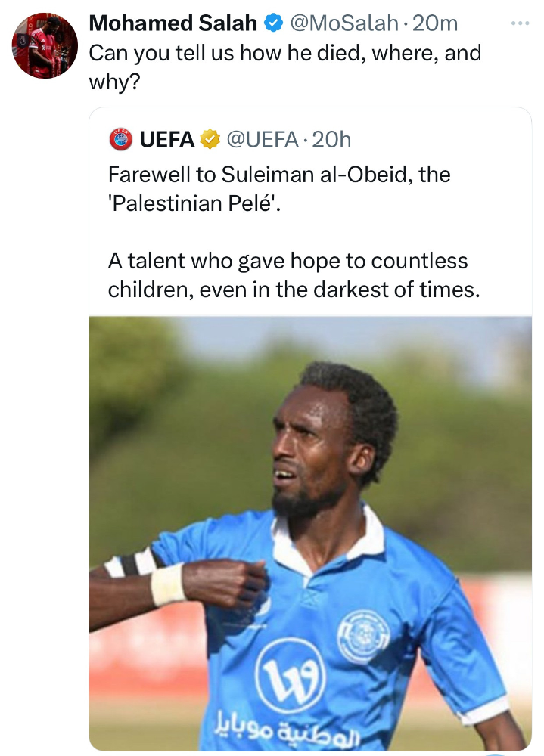Click the 20h timestamp on quoted post
544x756 pixels.
pos(331,139)
